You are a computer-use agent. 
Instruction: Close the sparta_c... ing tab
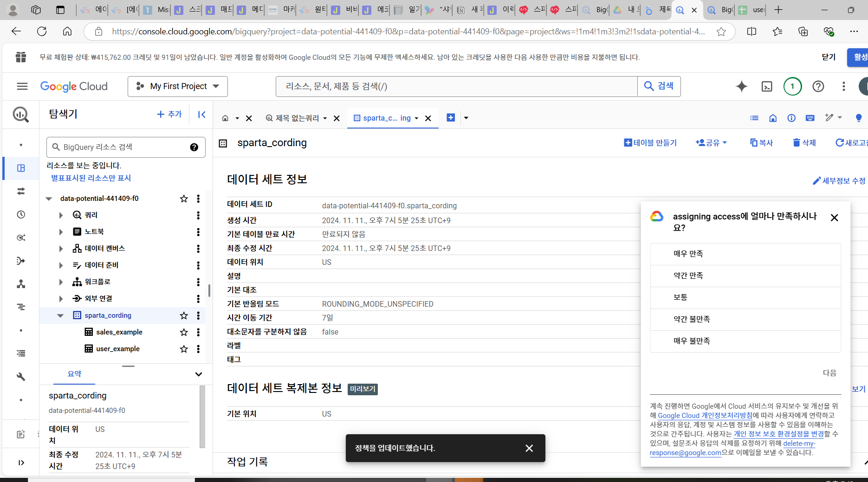[428, 118]
